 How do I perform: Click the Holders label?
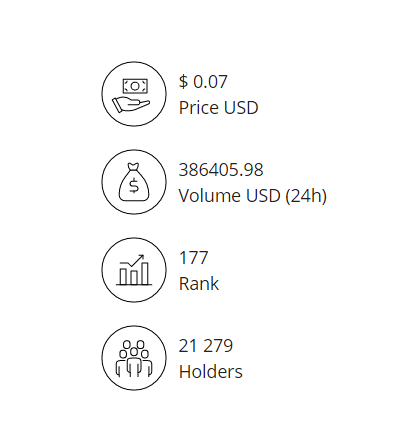(x=211, y=372)
